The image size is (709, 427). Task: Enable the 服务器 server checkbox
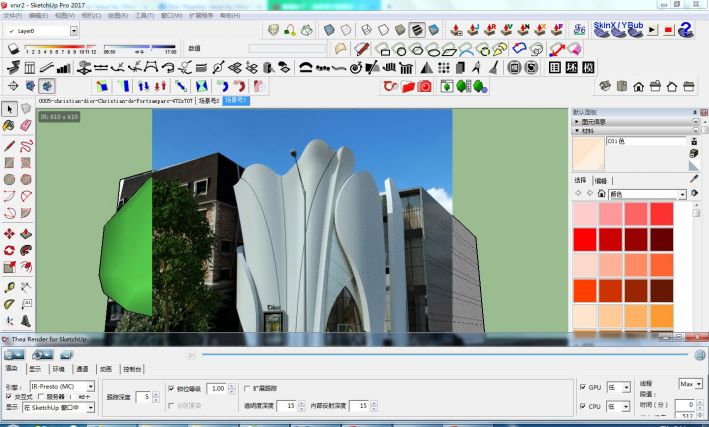41,396
